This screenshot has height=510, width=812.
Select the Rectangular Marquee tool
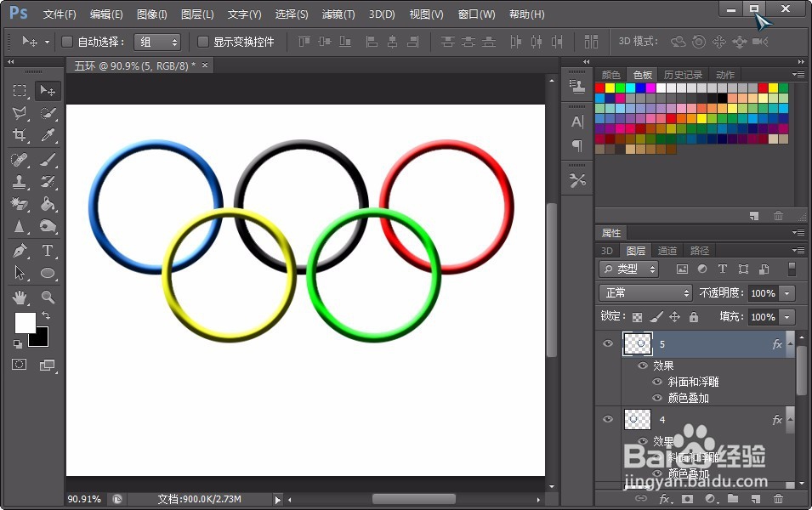pyautogui.click(x=20, y=91)
